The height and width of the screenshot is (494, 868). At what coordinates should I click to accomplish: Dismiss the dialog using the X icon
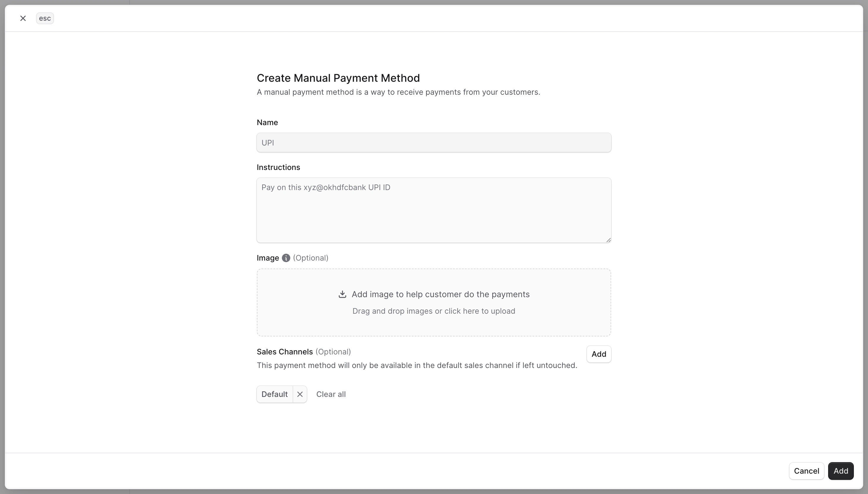click(x=23, y=18)
